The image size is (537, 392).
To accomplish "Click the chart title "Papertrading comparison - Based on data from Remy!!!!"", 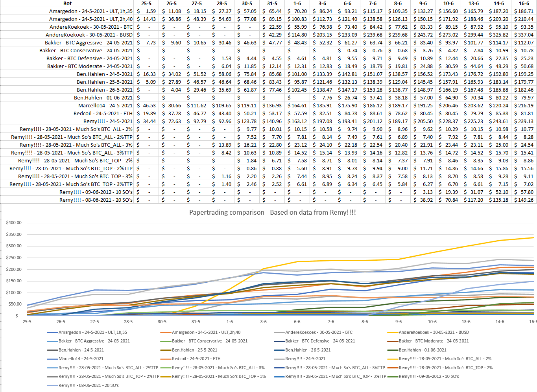I will (273, 212).
